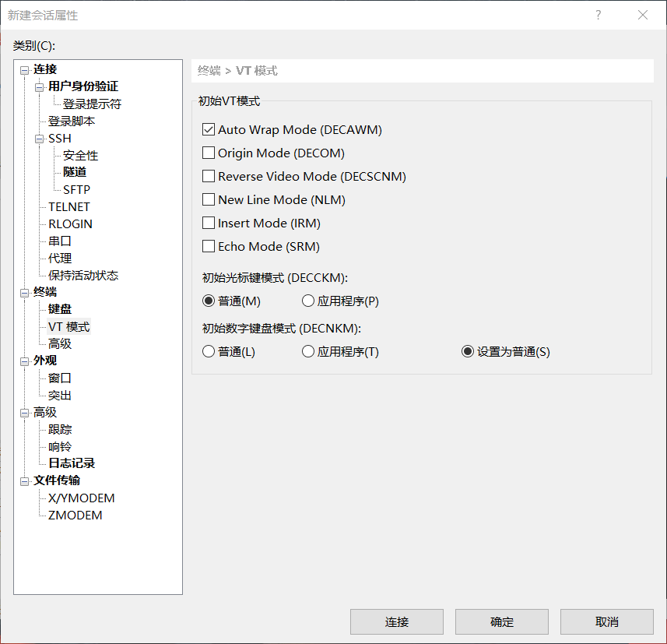Open 隧道 settings under SSH
Screen dimensions: 667x644
click(75, 172)
